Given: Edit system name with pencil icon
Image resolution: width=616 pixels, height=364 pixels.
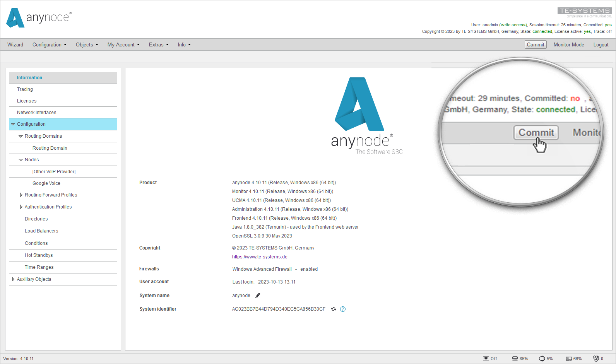Looking at the screenshot, I should tap(258, 296).
